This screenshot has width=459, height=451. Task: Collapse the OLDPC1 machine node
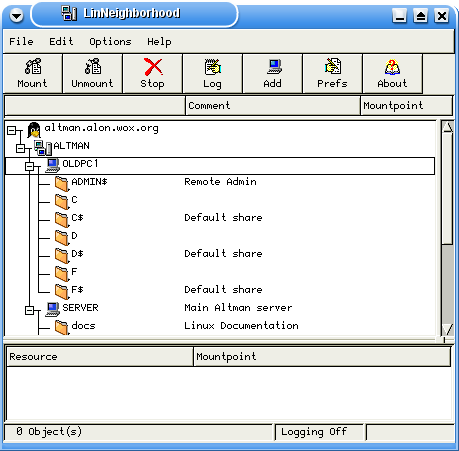(x=29, y=166)
